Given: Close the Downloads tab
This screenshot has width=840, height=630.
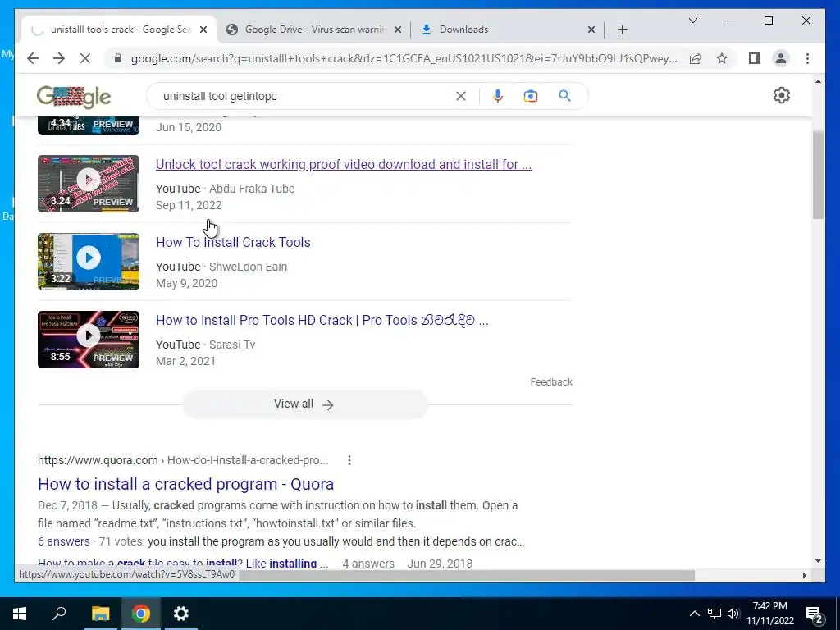Looking at the screenshot, I should (591, 30).
